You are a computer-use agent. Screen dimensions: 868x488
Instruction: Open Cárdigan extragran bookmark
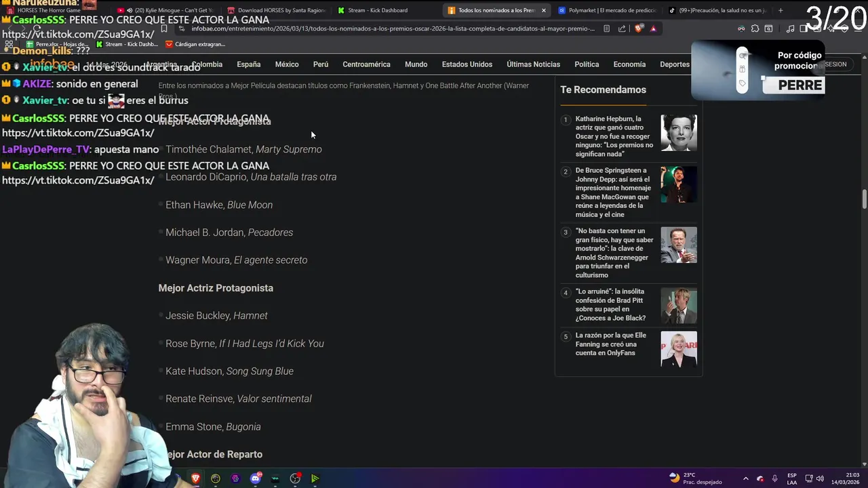(x=195, y=44)
